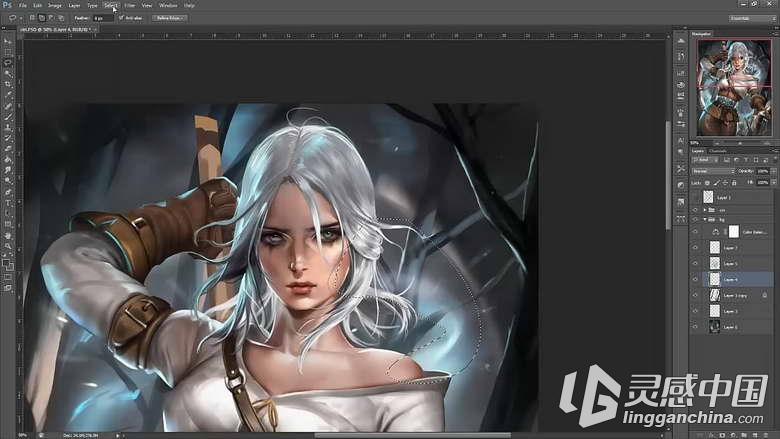Click the foreground color swatch
The height and width of the screenshot is (439, 780).
[x=6, y=263]
